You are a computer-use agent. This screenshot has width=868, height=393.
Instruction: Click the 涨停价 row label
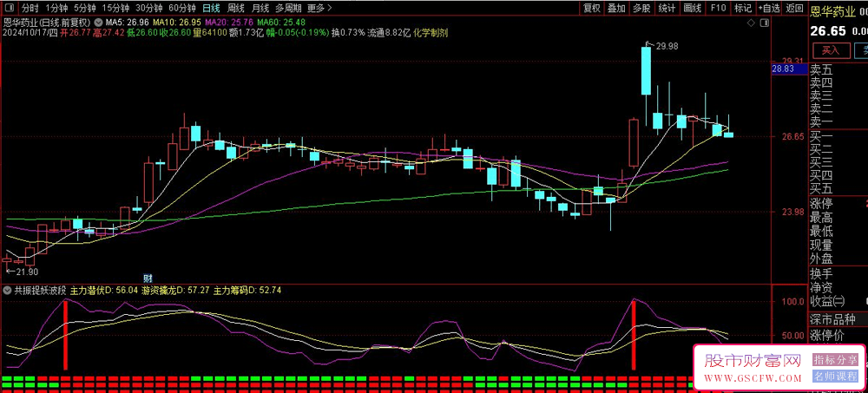(x=827, y=334)
